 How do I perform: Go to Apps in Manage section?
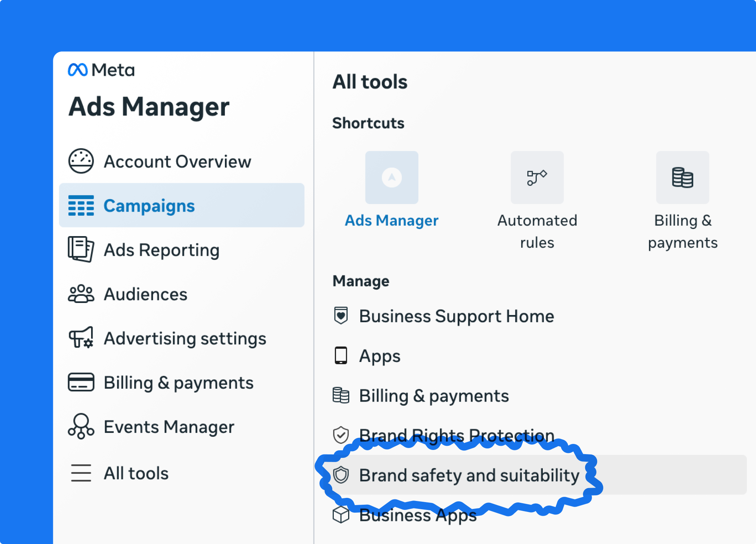coord(380,356)
